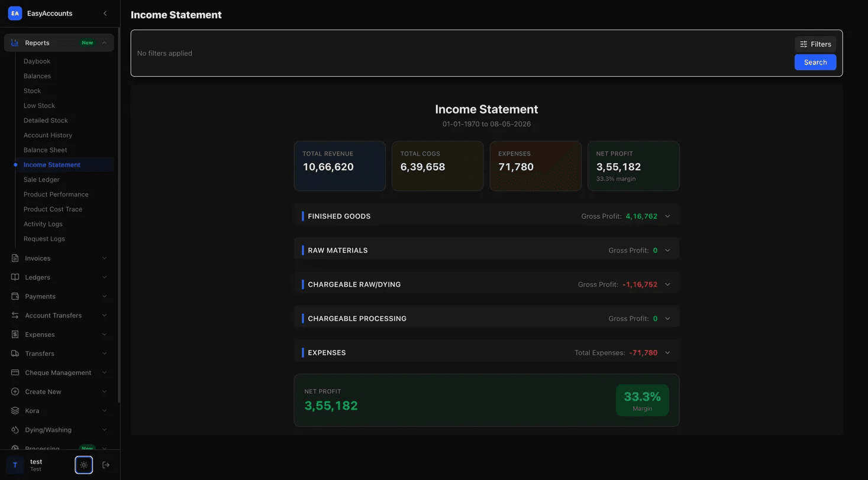Click the Payments wallet icon
This screenshot has height=480, width=868.
[x=15, y=296]
